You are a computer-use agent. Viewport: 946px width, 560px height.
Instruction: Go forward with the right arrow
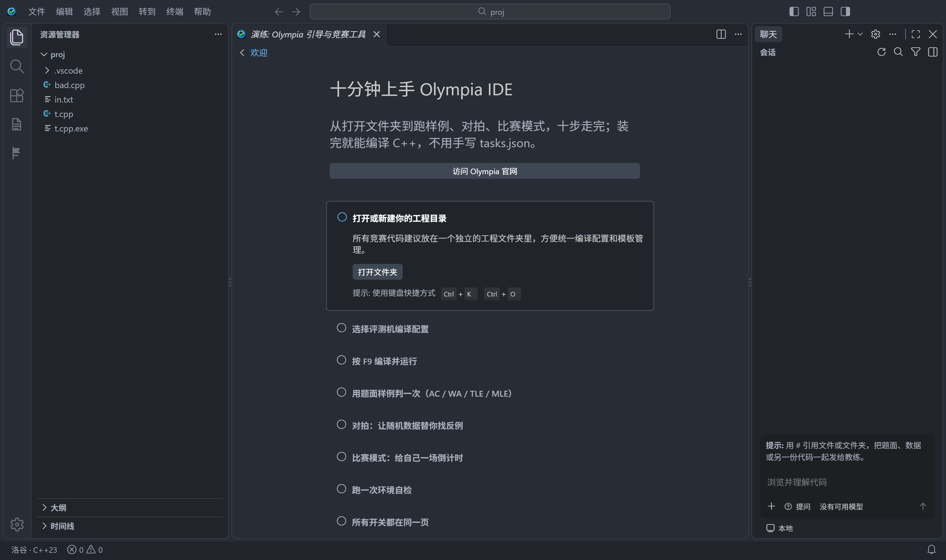(x=296, y=12)
